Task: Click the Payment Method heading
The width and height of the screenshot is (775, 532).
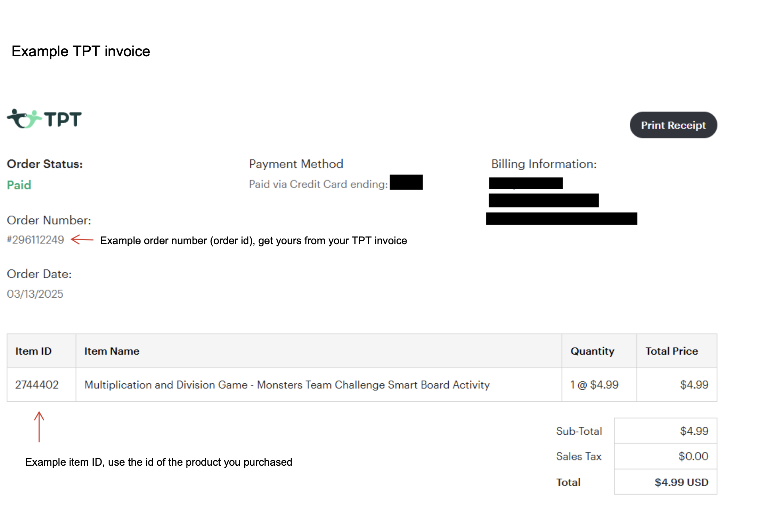Action: tap(296, 163)
